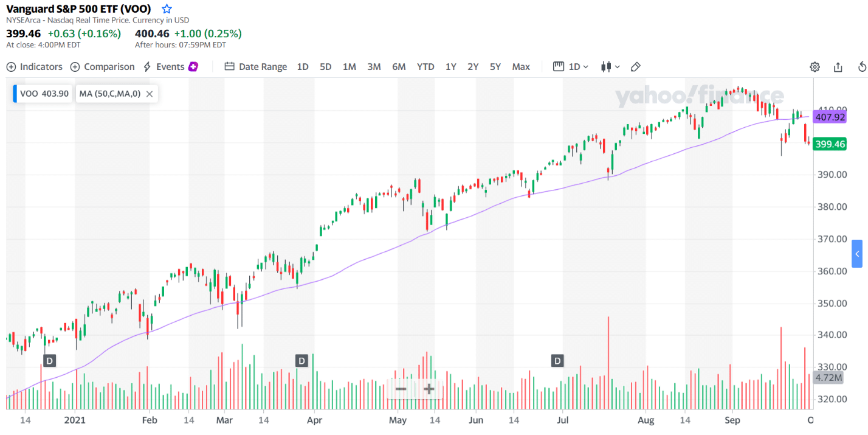Select the 5D time range
The image size is (868, 435).
(x=326, y=66)
